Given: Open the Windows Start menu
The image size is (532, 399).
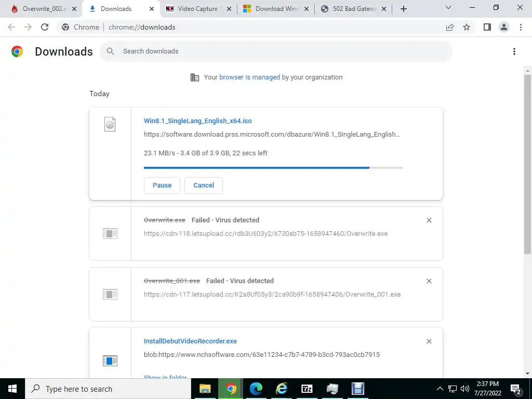Looking at the screenshot, I should [12, 389].
